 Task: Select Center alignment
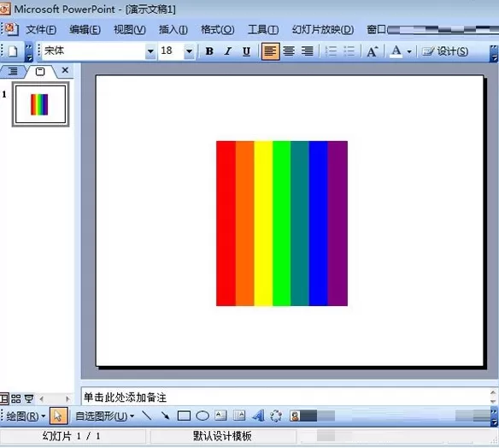[289, 51]
